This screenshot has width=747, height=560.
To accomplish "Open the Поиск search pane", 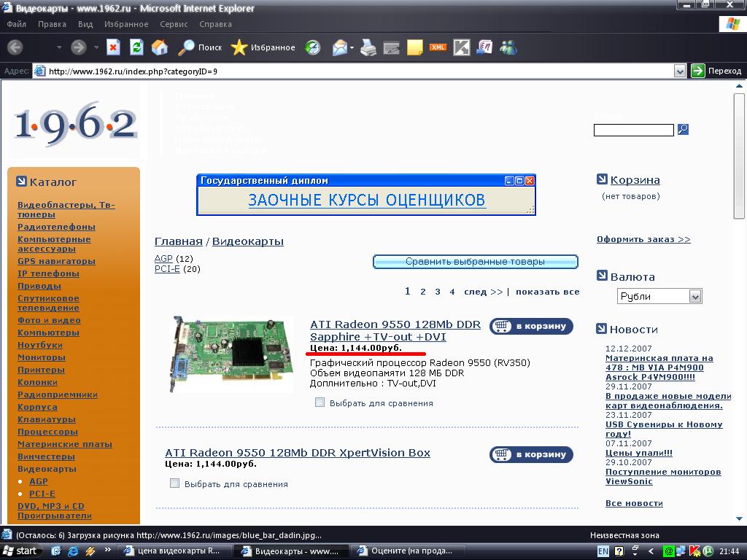I will (200, 47).
